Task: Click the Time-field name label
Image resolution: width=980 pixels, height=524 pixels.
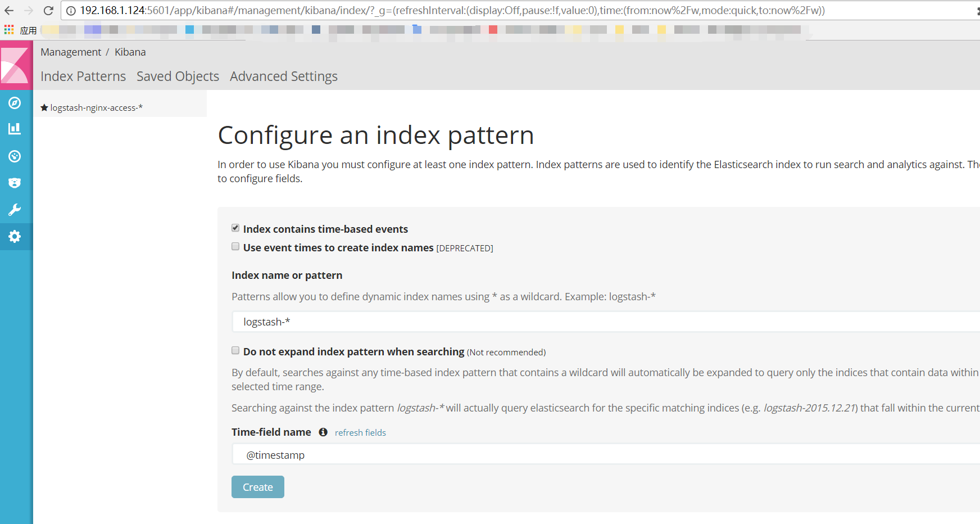Action: click(271, 432)
